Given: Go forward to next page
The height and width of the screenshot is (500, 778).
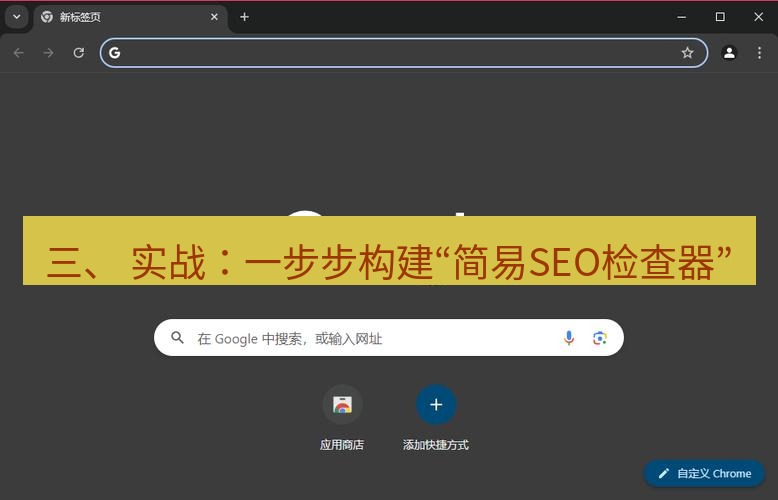Looking at the screenshot, I should [48, 53].
